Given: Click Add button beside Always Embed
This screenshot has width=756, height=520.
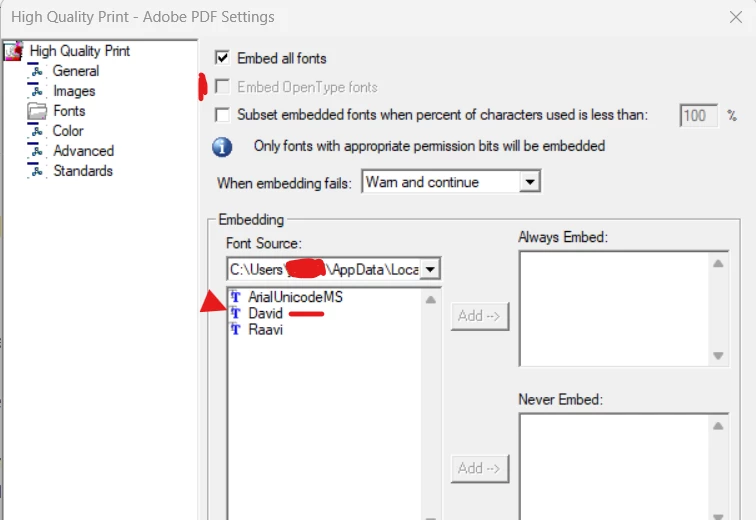Looking at the screenshot, I should point(480,316).
